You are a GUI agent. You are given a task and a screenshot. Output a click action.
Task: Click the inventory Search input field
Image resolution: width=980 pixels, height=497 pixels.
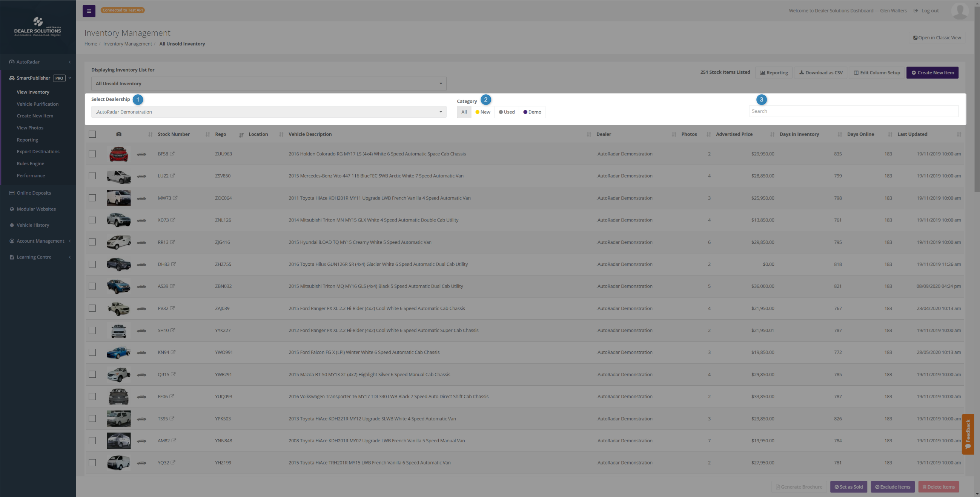854,111
